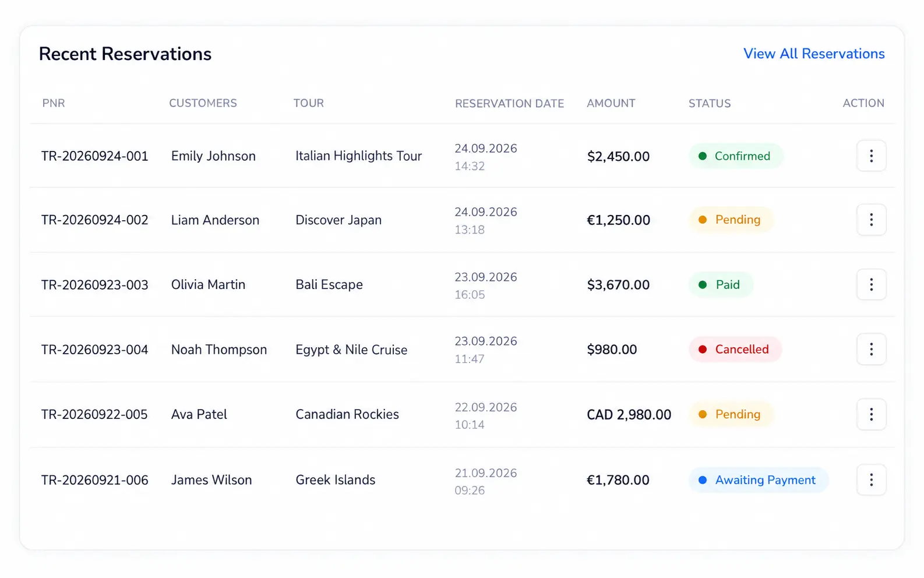Select PNR TR-20260924-002
This screenshot has width=924, height=578.
coord(94,220)
